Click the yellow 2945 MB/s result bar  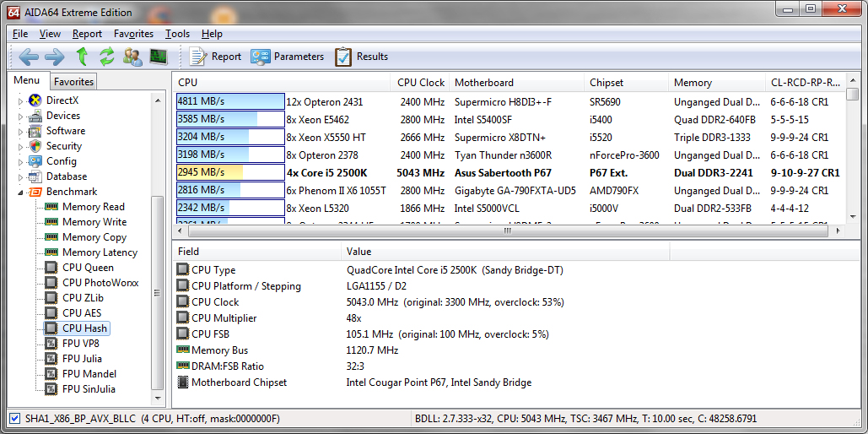[x=230, y=173]
